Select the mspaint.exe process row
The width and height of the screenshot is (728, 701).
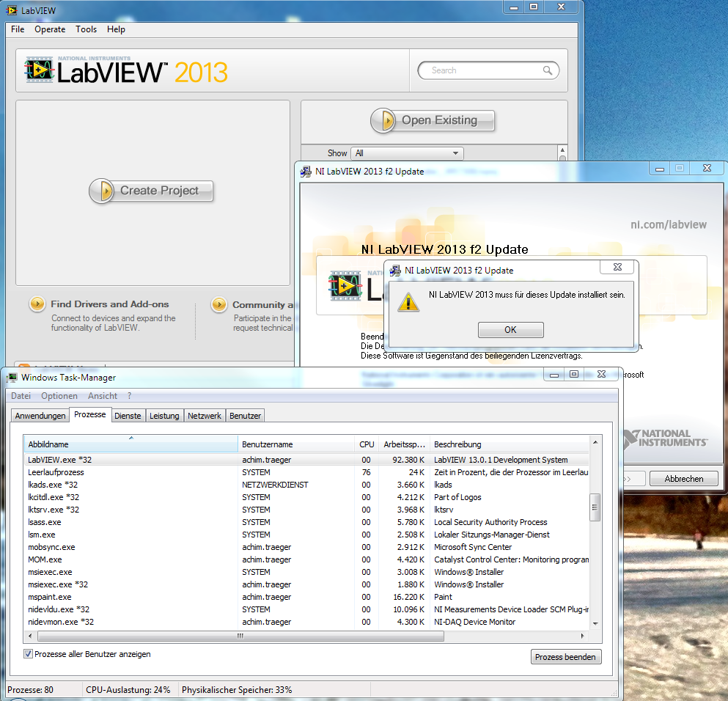(x=306, y=597)
